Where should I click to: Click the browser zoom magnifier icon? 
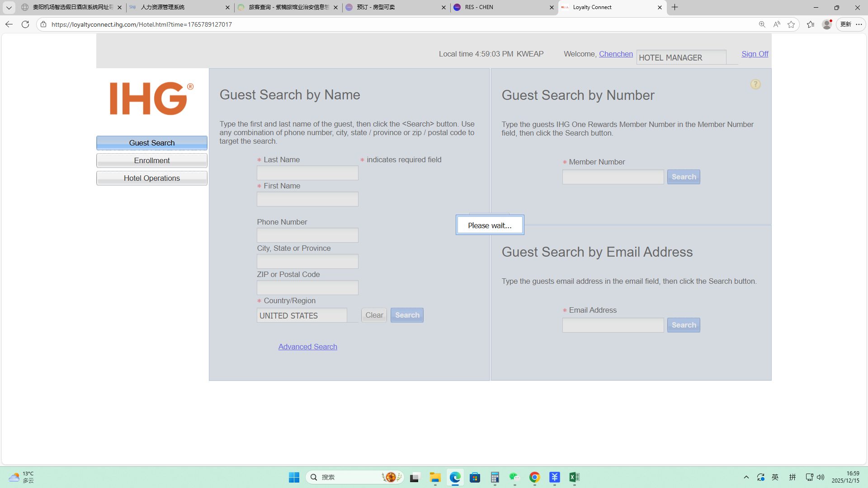pyautogui.click(x=762, y=24)
